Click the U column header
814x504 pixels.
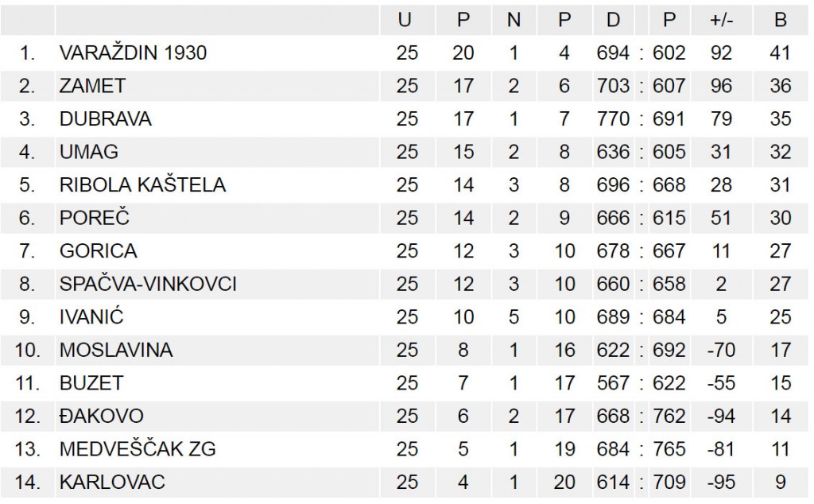click(405, 21)
